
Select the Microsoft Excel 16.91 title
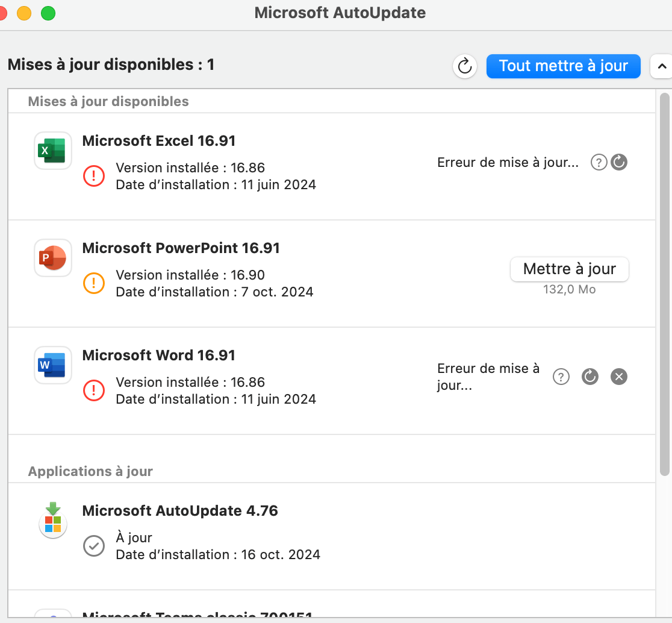click(158, 140)
